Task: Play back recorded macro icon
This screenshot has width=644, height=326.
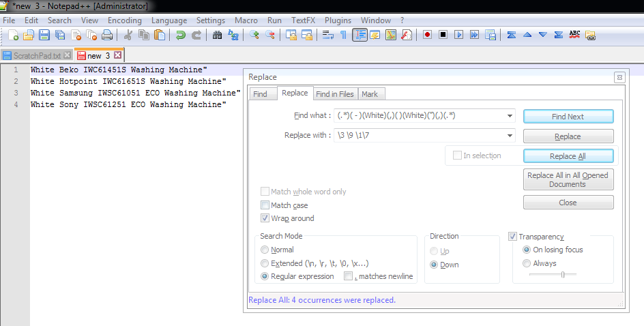Action: point(458,35)
